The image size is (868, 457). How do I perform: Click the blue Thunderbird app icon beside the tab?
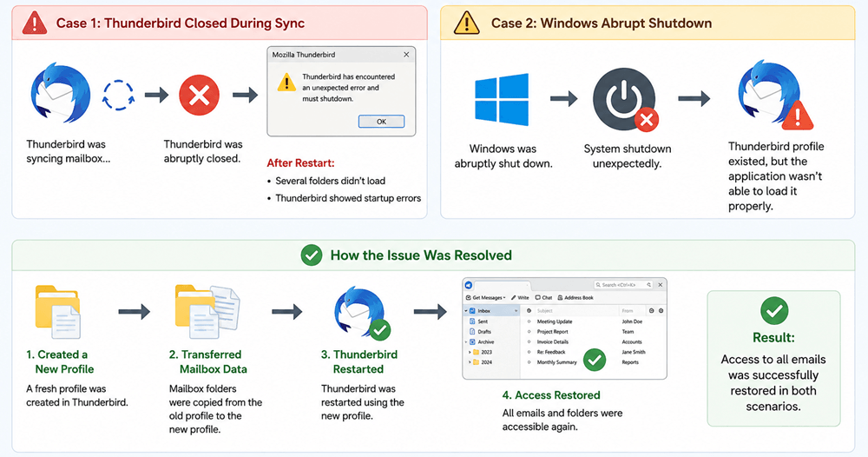[469, 285]
